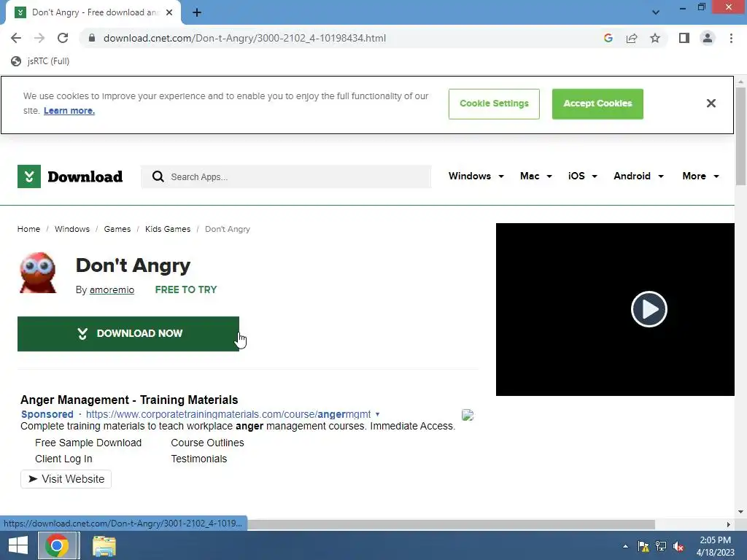Share this page icon
The width and height of the screenshot is (747, 560).
click(x=632, y=38)
